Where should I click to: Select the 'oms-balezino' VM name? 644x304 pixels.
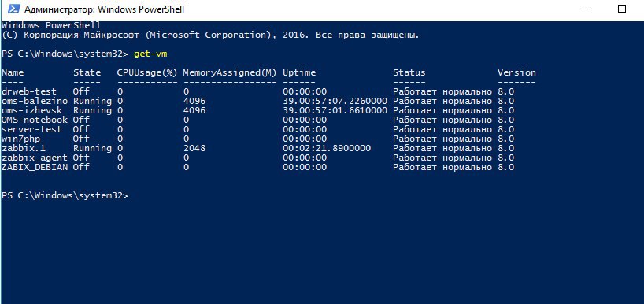click(35, 101)
